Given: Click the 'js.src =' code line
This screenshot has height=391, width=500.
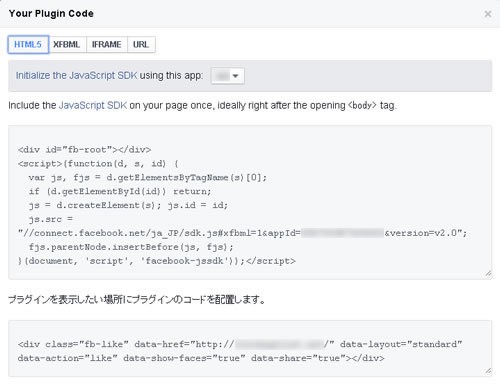Looking at the screenshot, I should (51, 219).
